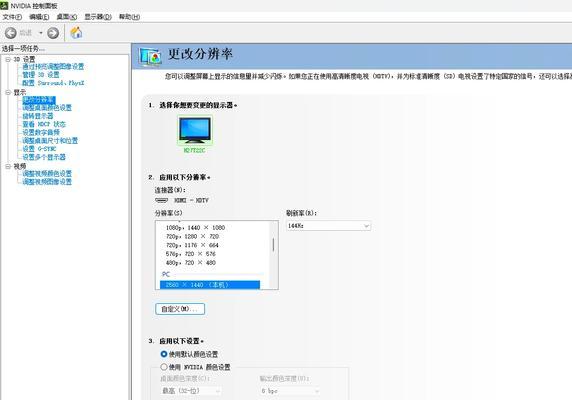Select 480p, 720 × 480 resolution
The width and height of the screenshot is (572, 400).
coord(190,263)
